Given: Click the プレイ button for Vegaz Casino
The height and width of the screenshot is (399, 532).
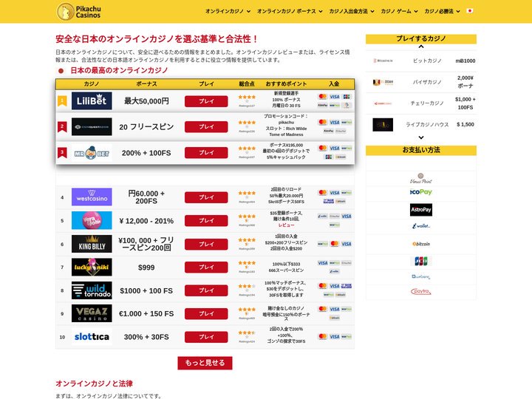Looking at the screenshot, I should pos(206,314).
